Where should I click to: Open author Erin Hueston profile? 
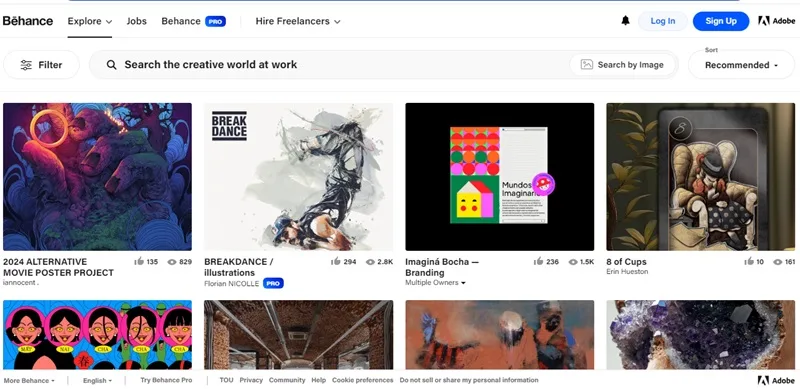pyautogui.click(x=627, y=272)
